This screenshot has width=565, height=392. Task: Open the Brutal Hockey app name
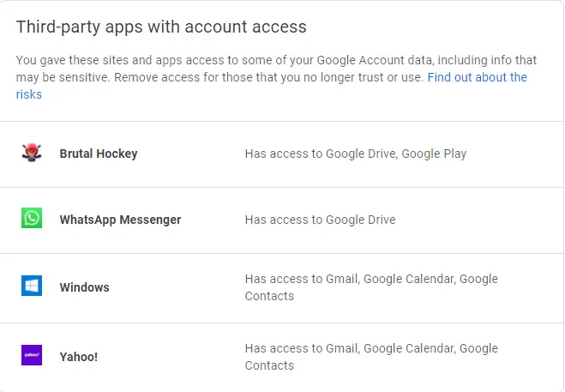tap(99, 154)
